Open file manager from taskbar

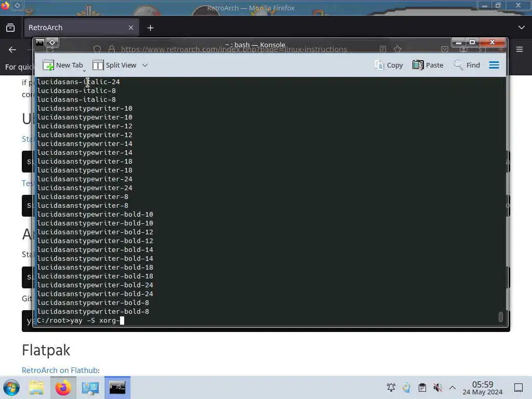pyautogui.click(x=36, y=388)
